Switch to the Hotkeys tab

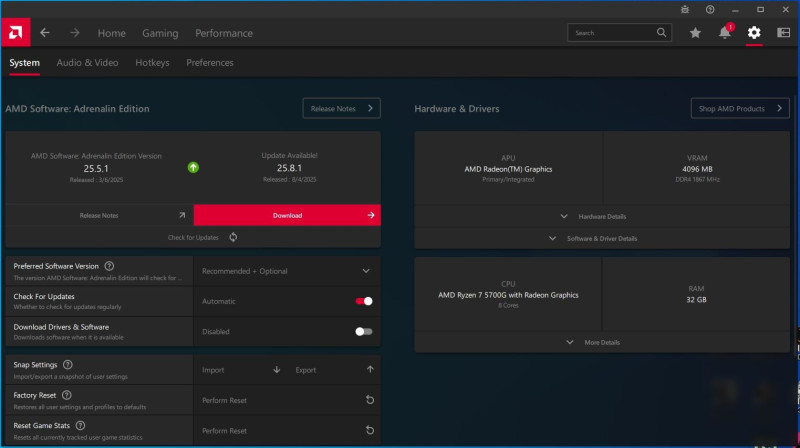coord(152,63)
